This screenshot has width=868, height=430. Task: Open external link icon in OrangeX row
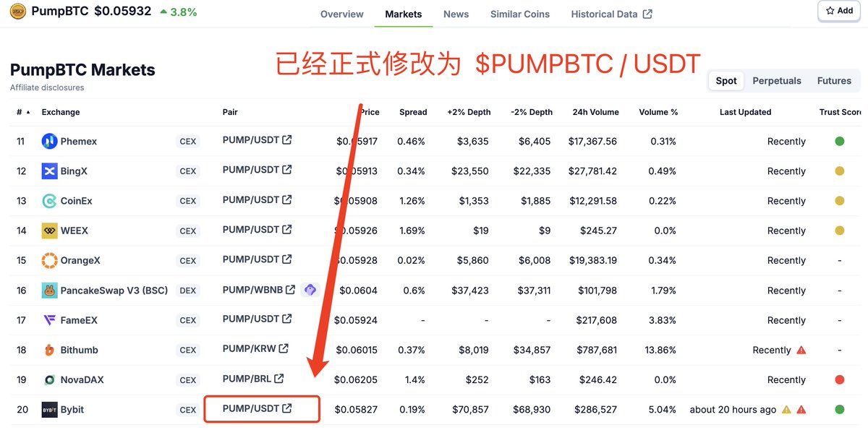coord(287,259)
